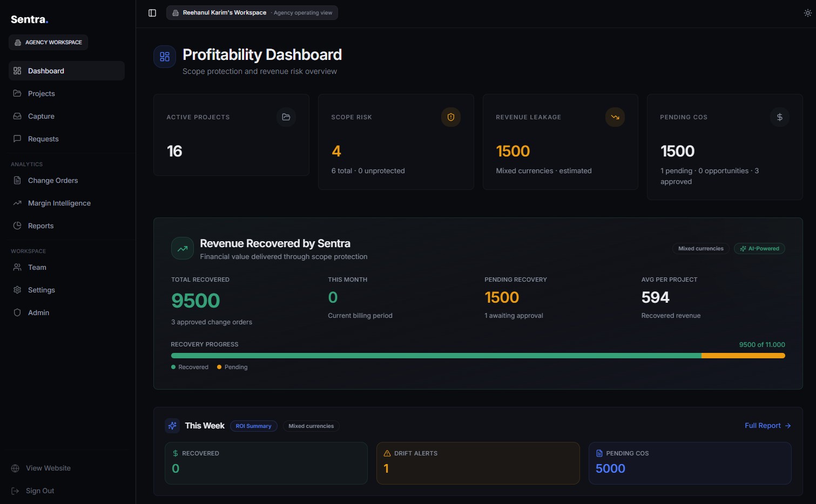The width and height of the screenshot is (816, 504).
Task: Navigate to Requests
Action: pos(66,139)
